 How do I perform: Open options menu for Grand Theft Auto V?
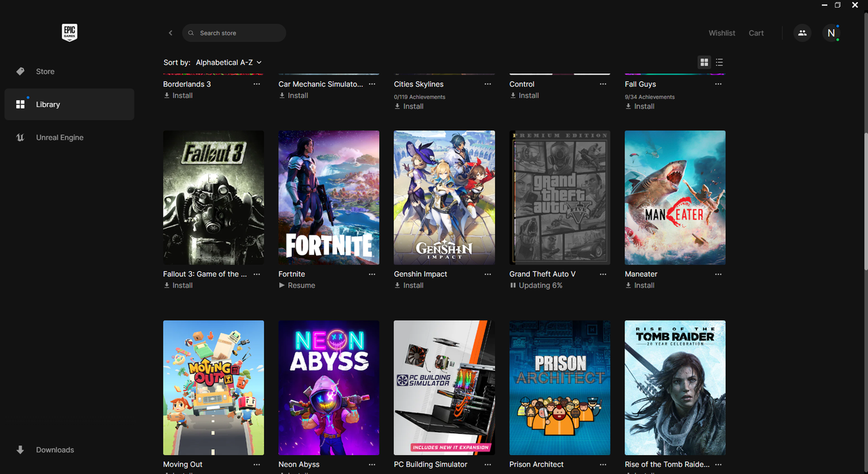coord(603,274)
